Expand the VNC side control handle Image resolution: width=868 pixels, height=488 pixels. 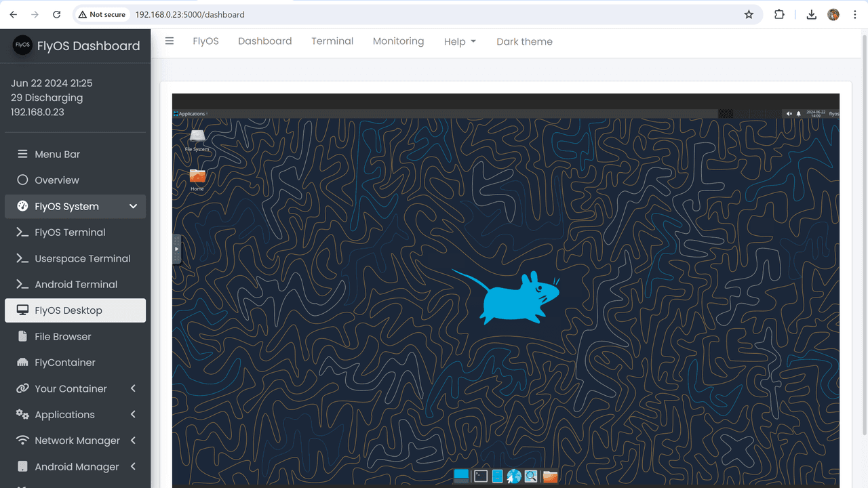point(176,249)
